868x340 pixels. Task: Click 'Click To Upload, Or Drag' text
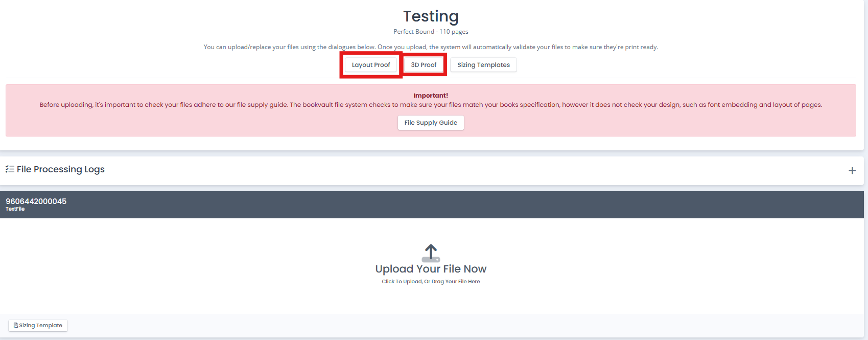point(431,282)
